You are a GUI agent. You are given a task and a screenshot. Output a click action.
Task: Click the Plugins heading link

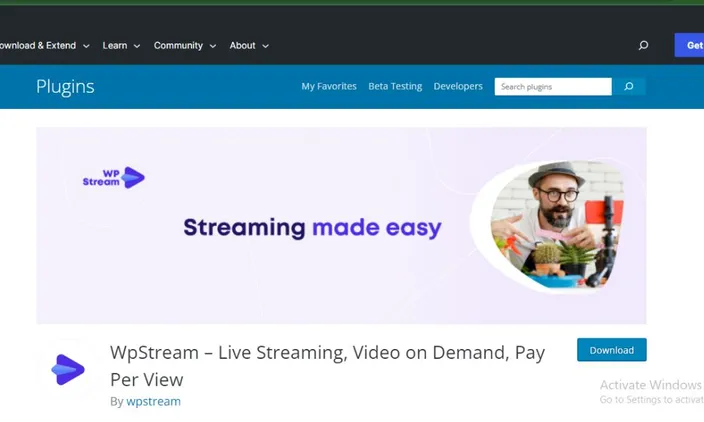click(65, 86)
